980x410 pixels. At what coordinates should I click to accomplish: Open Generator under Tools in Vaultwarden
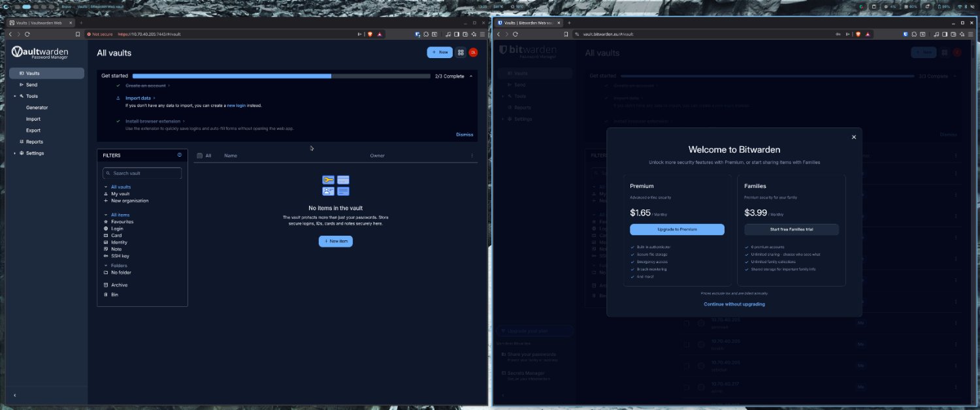point(37,108)
